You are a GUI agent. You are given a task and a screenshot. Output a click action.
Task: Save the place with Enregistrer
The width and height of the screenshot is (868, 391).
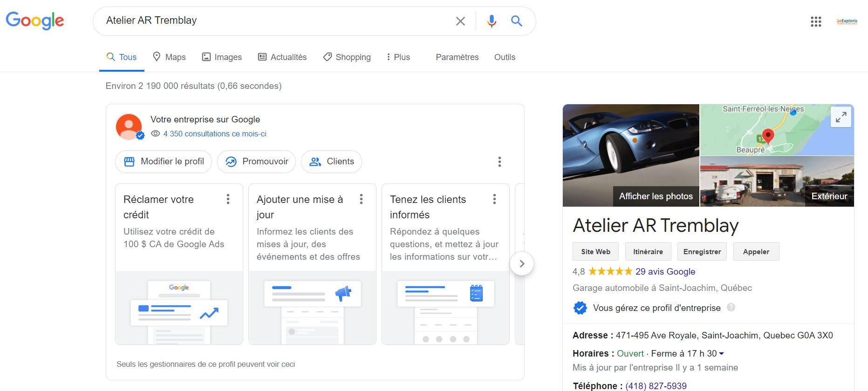702,251
